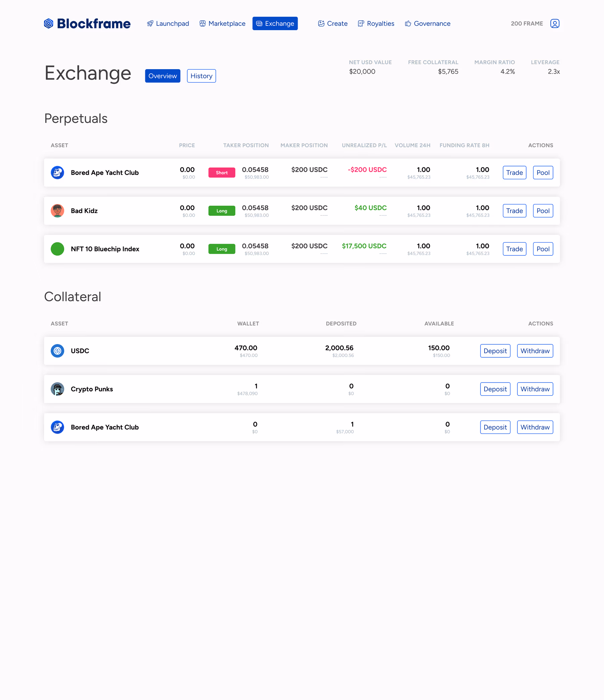Click the Crypto Punks avatar
This screenshot has width=604, height=700.
(x=57, y=389)
